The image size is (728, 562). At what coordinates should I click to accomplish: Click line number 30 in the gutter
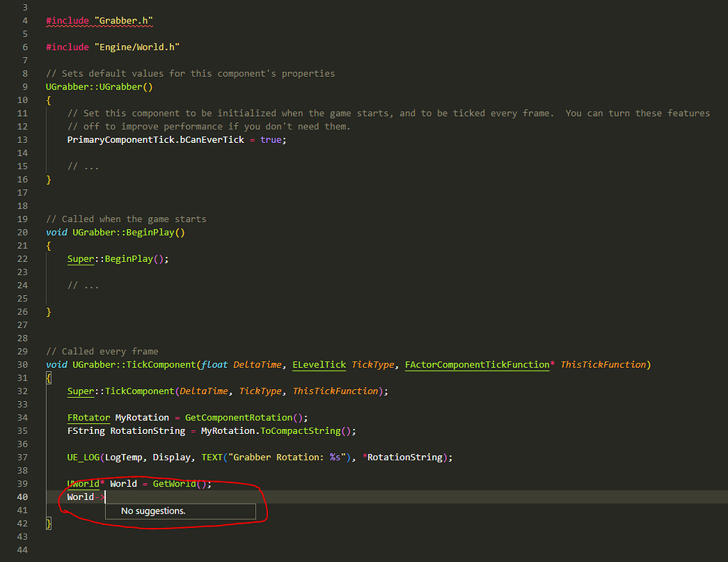[22, 365]
